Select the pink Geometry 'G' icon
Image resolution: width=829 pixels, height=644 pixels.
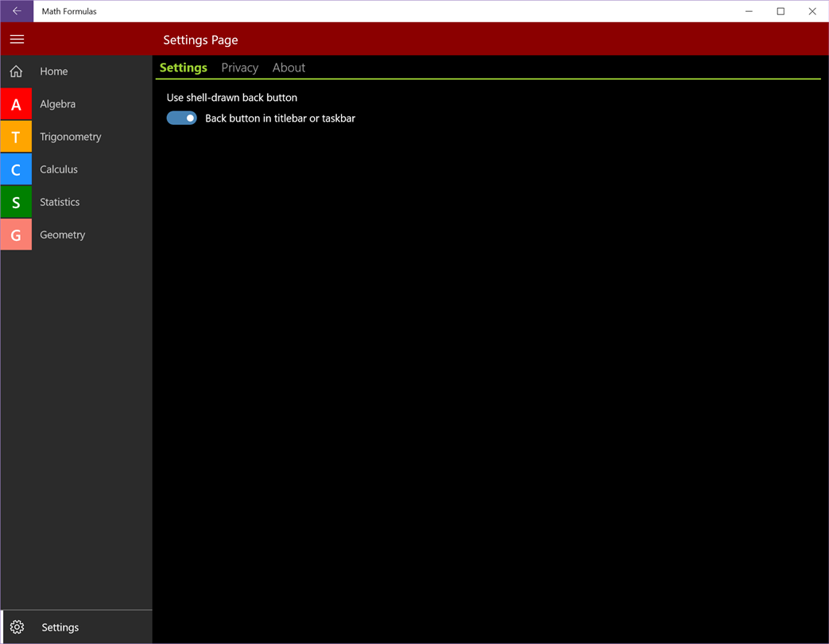17,235
